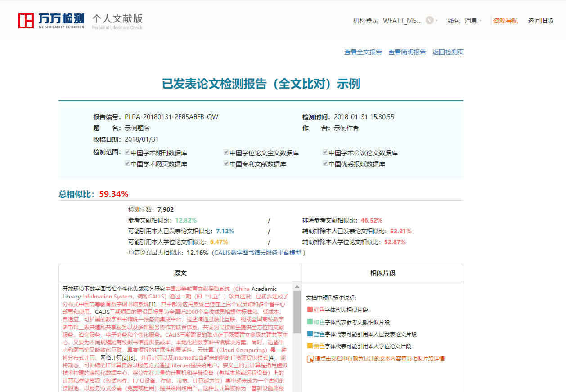This screenshot has height=392, width=566.
Task: Toggle 中国学位论文全文数据库 checkbox
Action: click(x=226, y=152)
